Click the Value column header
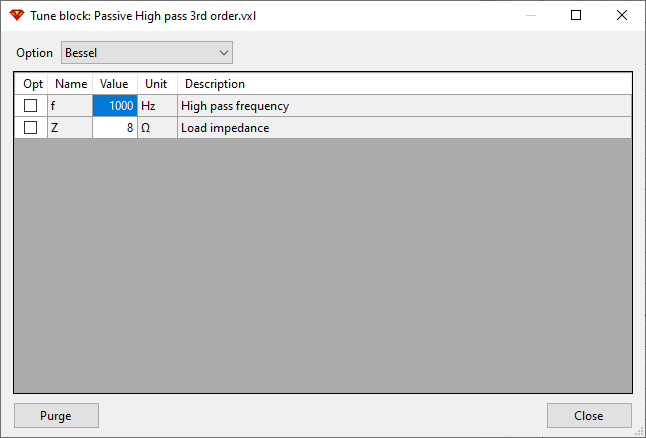 coord(115,84)
